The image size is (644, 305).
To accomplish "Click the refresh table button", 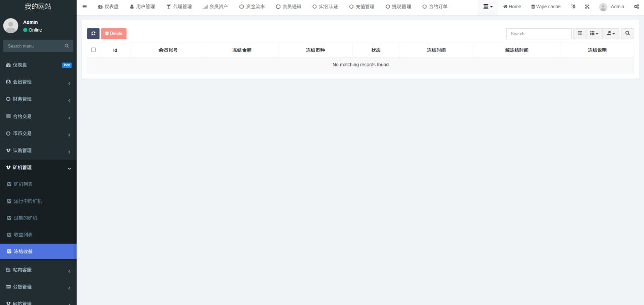I will pos(93,34).
